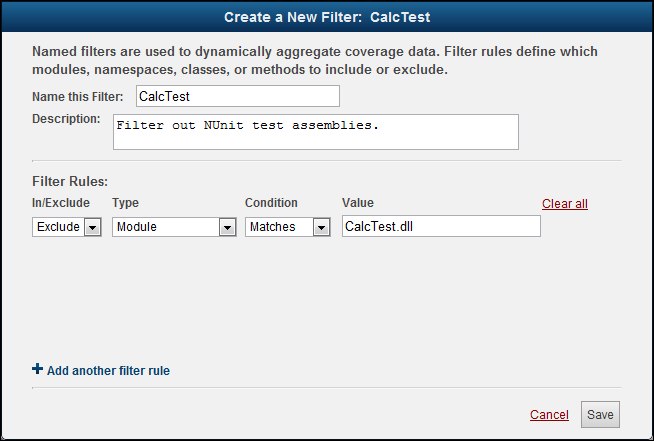This screenshot has height=441, width=654.
Task: Click the Type column header
Action: (125, 203)
